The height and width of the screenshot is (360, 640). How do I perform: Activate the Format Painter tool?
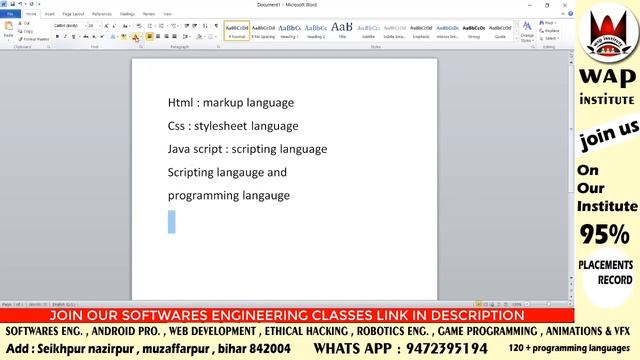coord(33,39)
